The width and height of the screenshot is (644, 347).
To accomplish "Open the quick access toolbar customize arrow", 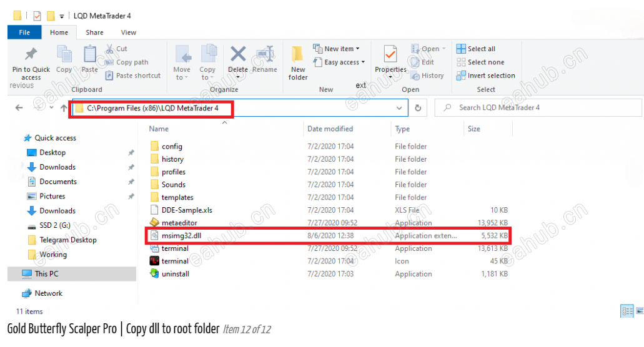I will (62, 16).
